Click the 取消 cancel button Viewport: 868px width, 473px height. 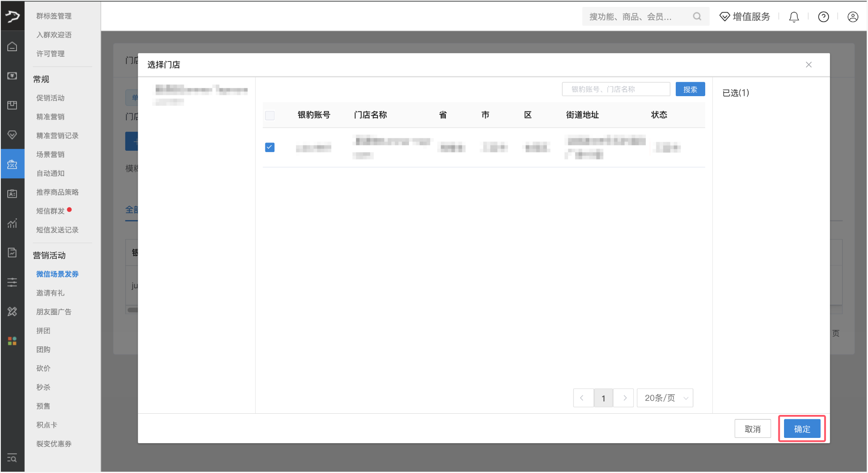(x=752, y=429)
